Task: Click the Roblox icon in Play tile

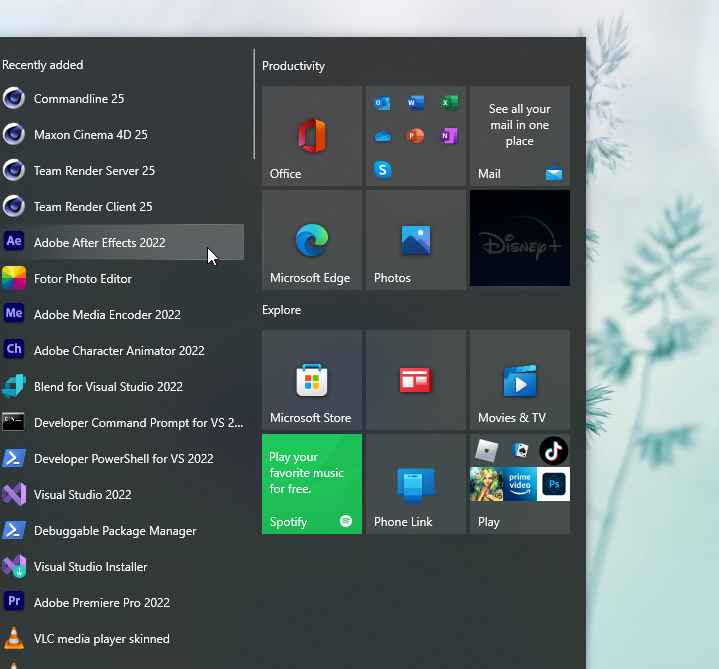Action: click(487, 450)
